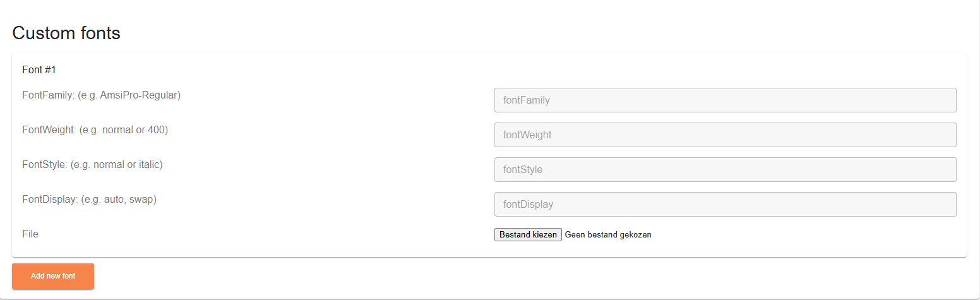
Task: Click the word 'fonts' in the heading
Action: coord(100,33)
